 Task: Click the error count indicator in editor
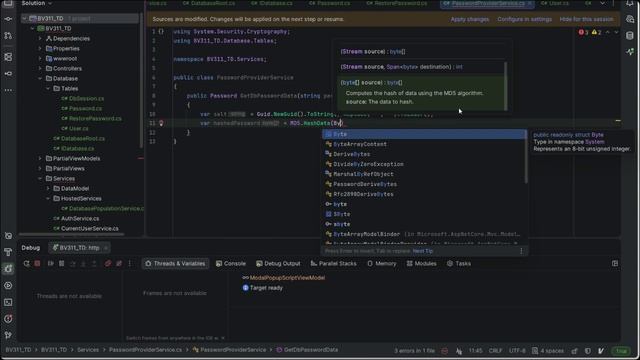coord(583,32)
